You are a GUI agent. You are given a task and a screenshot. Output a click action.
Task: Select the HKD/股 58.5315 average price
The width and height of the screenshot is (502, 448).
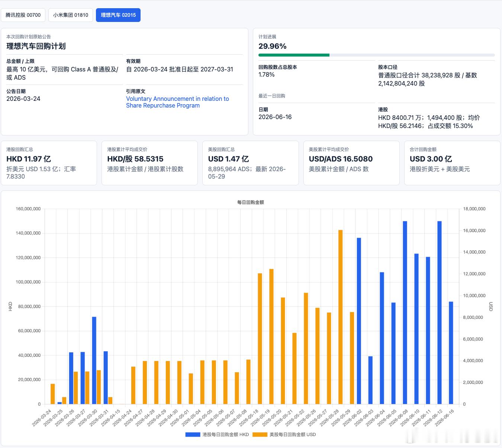point(135,159)
